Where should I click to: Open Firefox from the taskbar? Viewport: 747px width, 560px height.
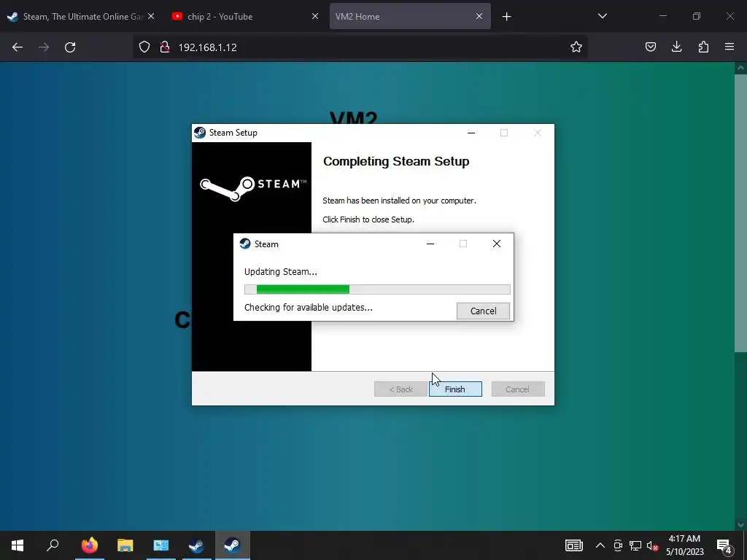(89, 545)
